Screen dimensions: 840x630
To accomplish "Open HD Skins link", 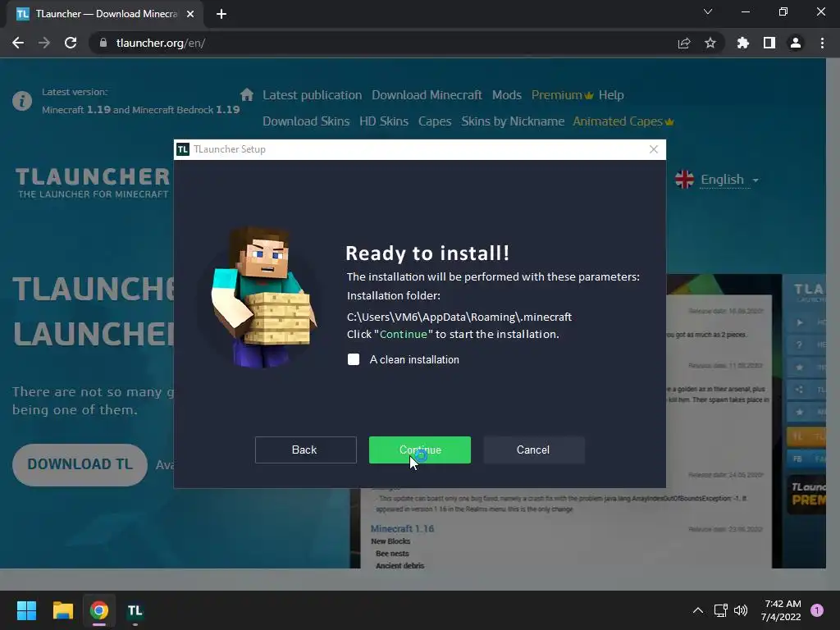I will [x=384, y=121].
